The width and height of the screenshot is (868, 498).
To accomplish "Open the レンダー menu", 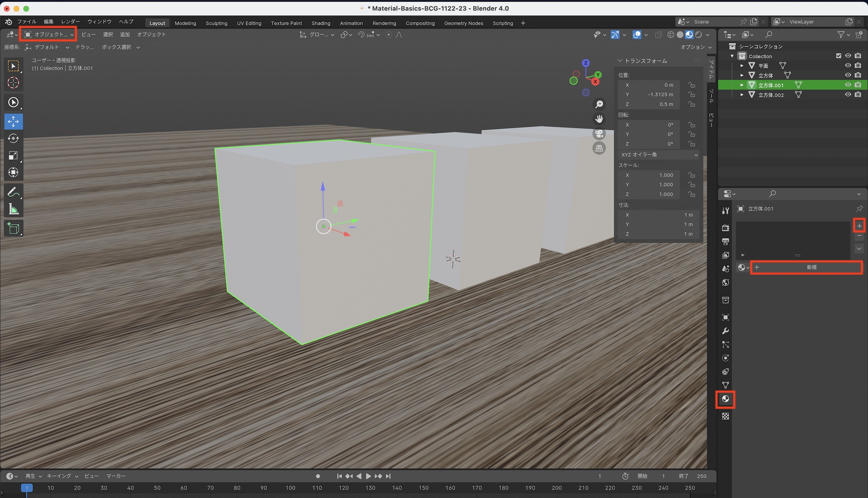I will click(x=70, y=21).
